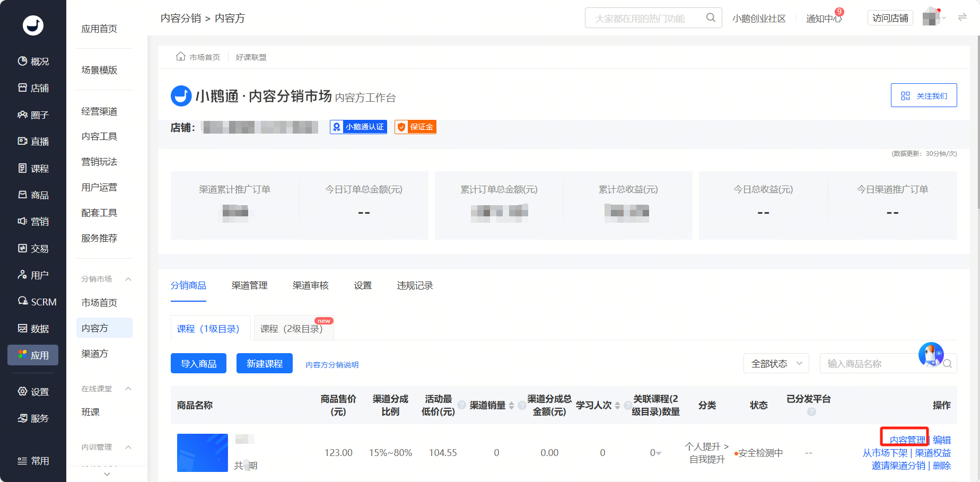Click the 关注我们 button
The width and height of the screenshot is (980, 482).
(x=924, y=95)
